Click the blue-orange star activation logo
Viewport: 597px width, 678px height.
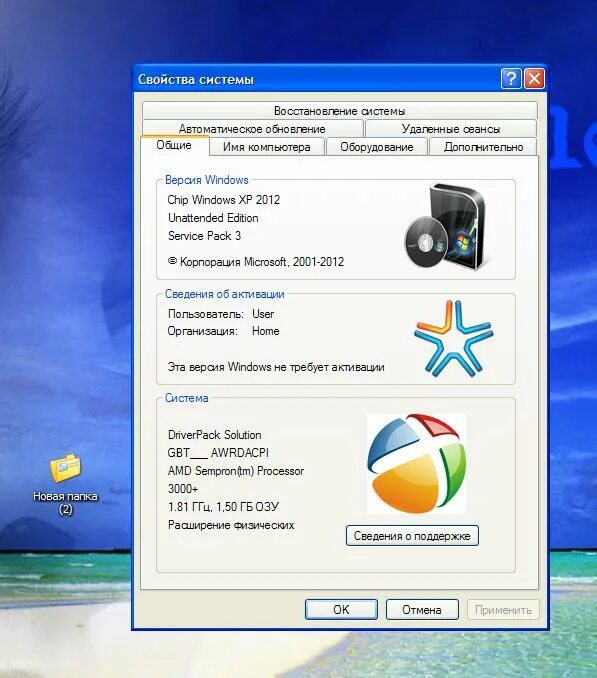click(x=453, y=338)
